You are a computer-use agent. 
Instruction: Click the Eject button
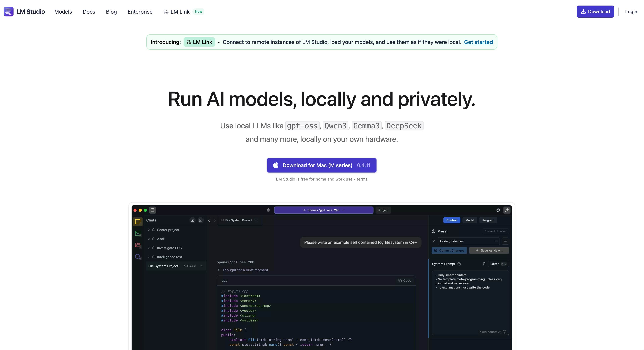(383, 210)
